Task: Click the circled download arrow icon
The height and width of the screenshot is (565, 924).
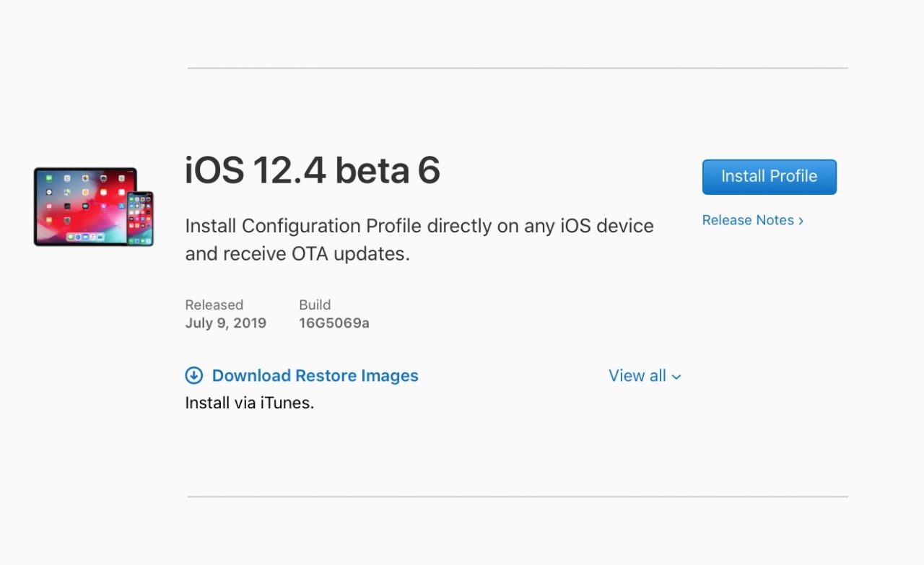Action: pos(193,376)
